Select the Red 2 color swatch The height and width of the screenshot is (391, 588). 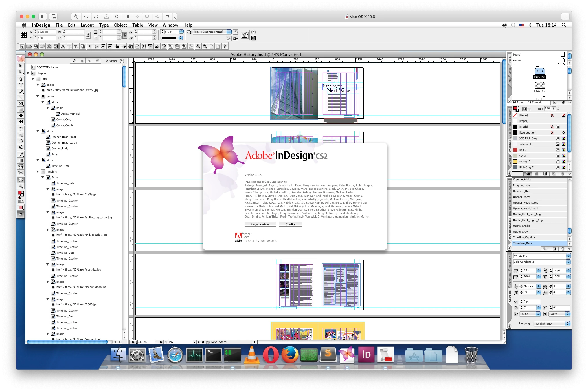523,150
